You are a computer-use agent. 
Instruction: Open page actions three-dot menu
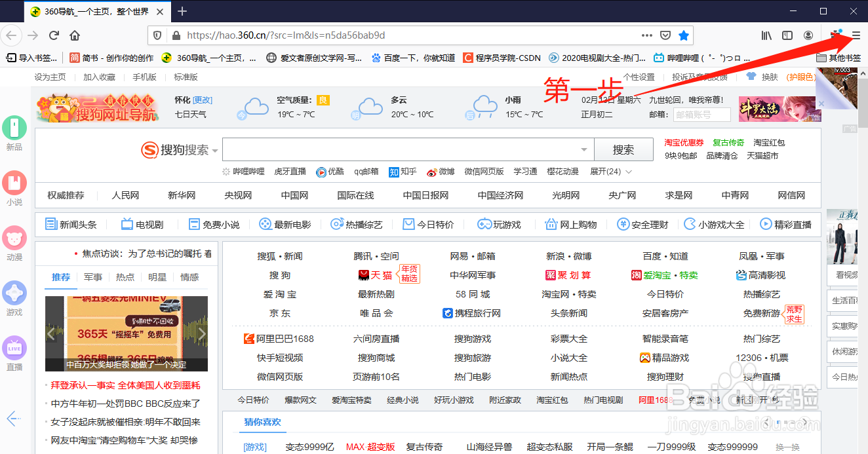pos(646,35)
